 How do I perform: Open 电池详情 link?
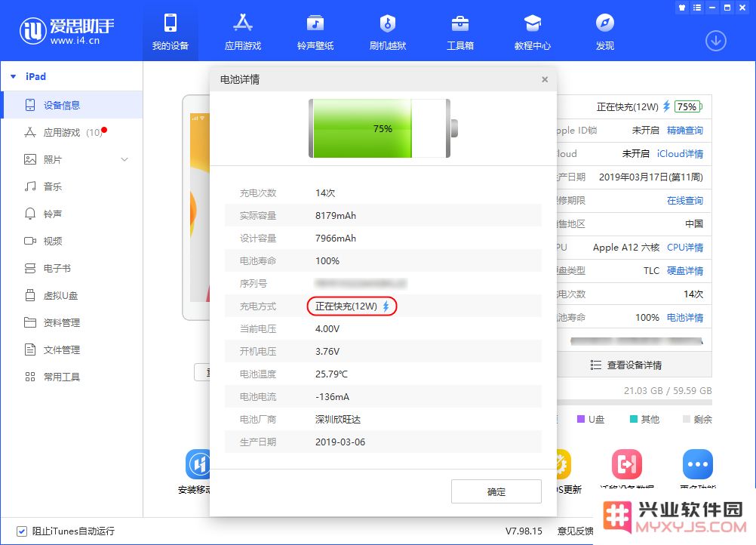(684, 317)
